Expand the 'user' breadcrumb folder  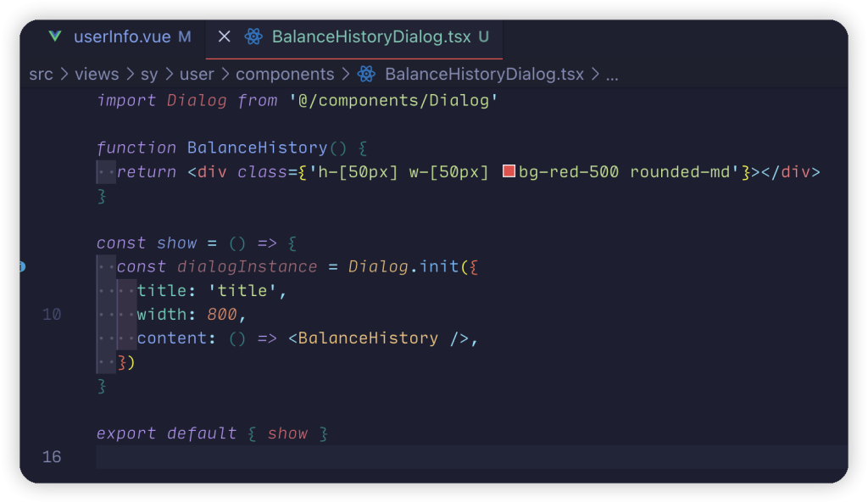[197, 75]
